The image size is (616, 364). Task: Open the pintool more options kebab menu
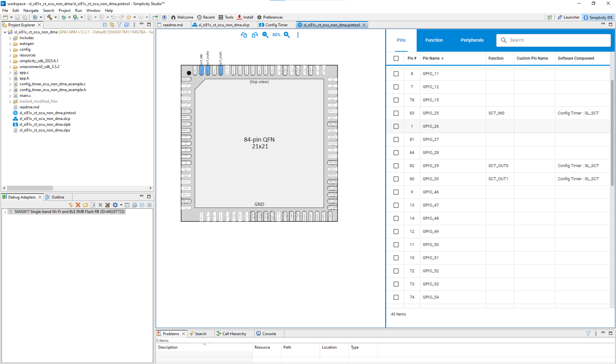point(298,35)
